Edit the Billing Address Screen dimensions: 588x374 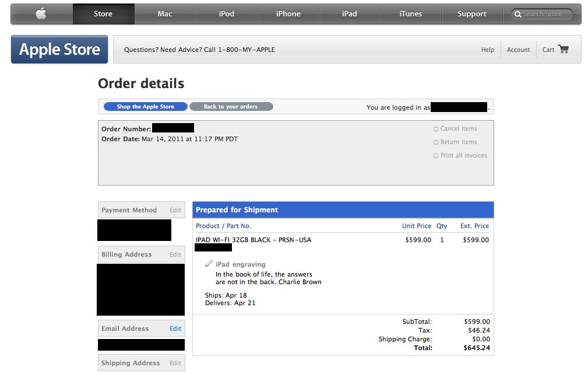pyautogui.click(x=175, y=254)
